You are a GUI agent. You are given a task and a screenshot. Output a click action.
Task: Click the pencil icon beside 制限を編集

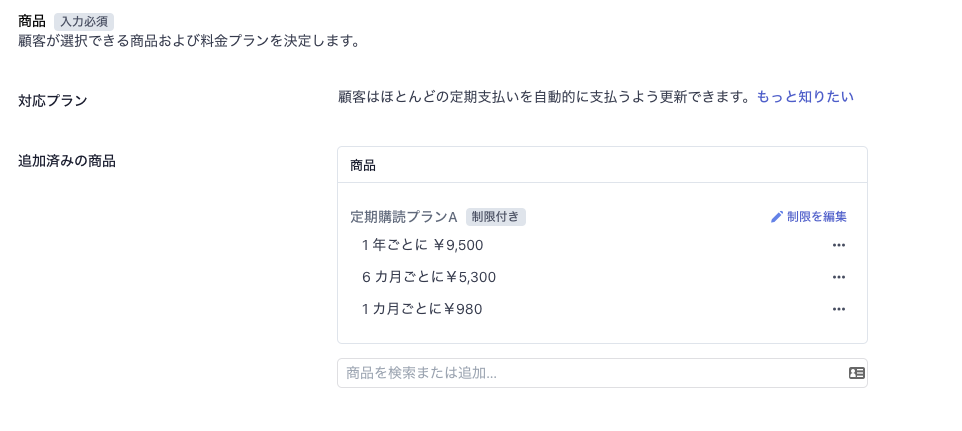(777, 216)
